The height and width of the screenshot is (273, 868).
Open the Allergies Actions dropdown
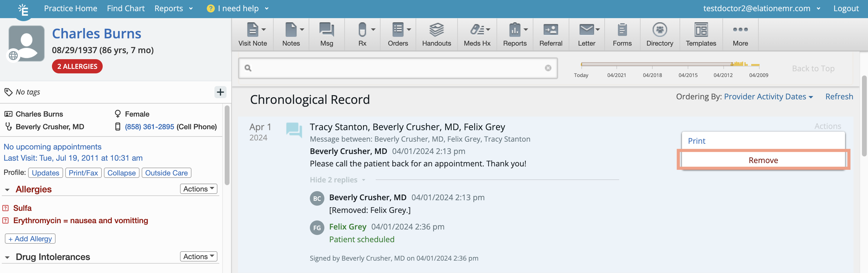tap(198, 189)
